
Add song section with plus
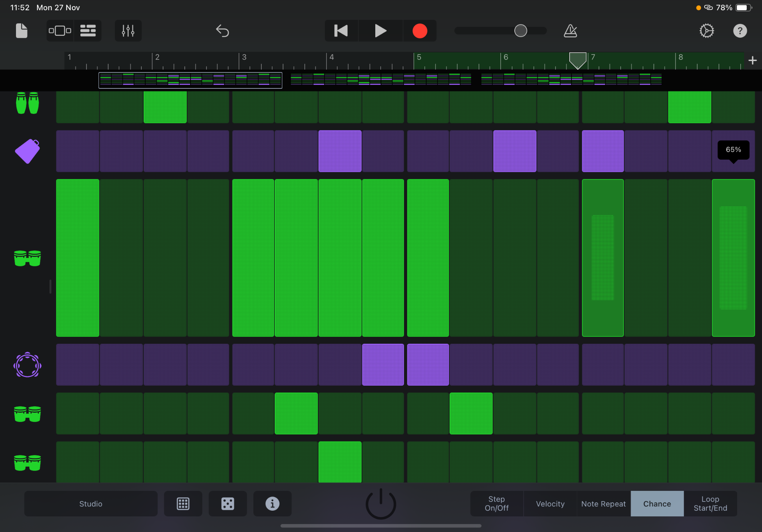[x=752, y=60]
